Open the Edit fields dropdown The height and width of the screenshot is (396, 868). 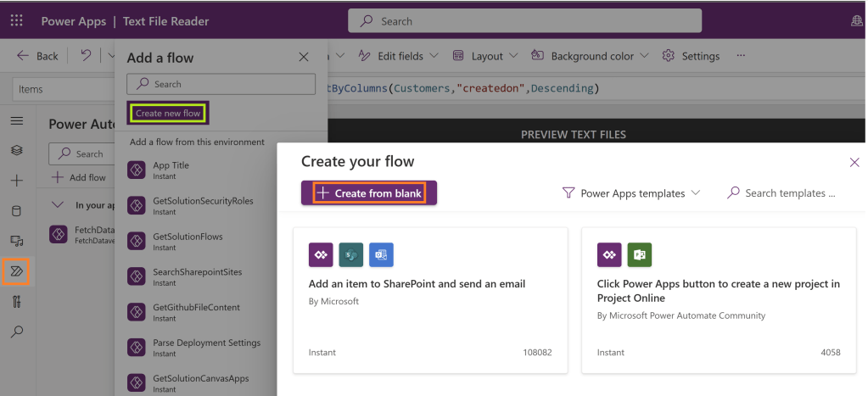[x=399, y=56]
